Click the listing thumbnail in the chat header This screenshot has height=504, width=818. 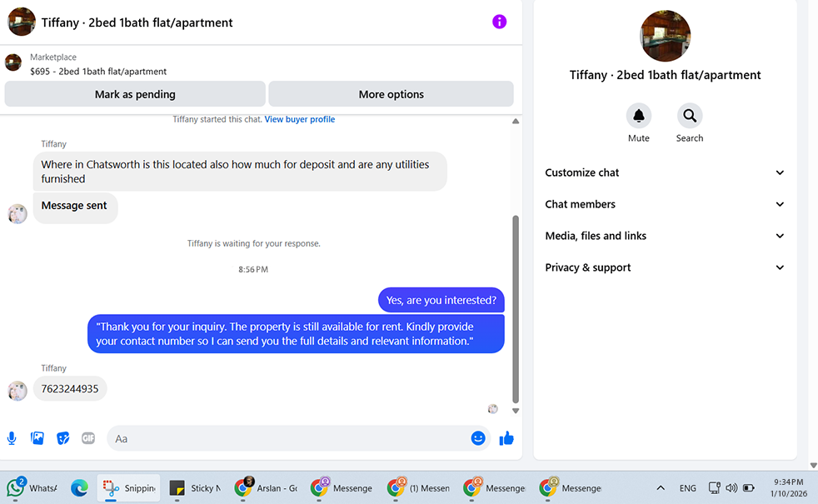click(x=22, y=22)
